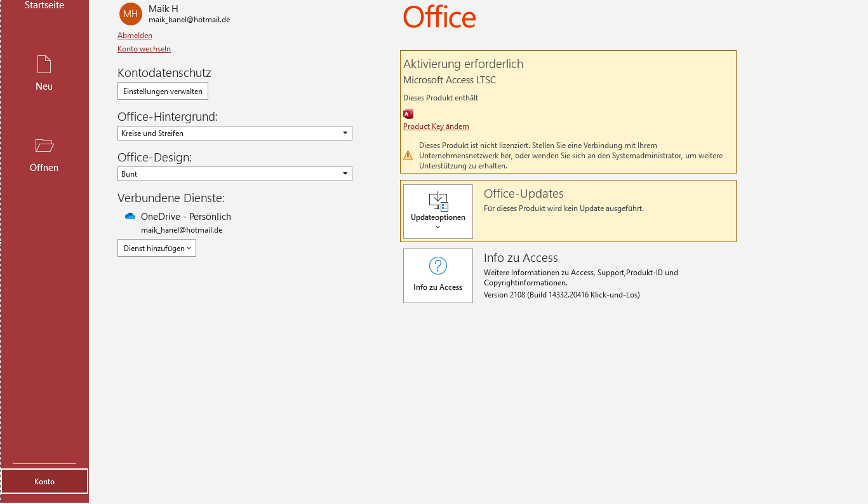Screen dimensions: 868x504
Task: Click the Product Key ändern link
Action: point(436,126)
